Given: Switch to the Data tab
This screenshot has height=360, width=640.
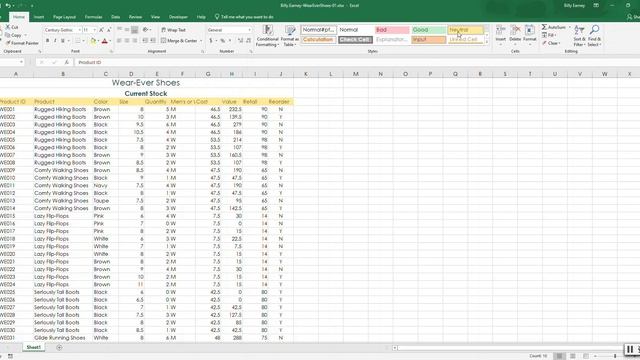Looking at the screenshot, I should tap(116, 17).
